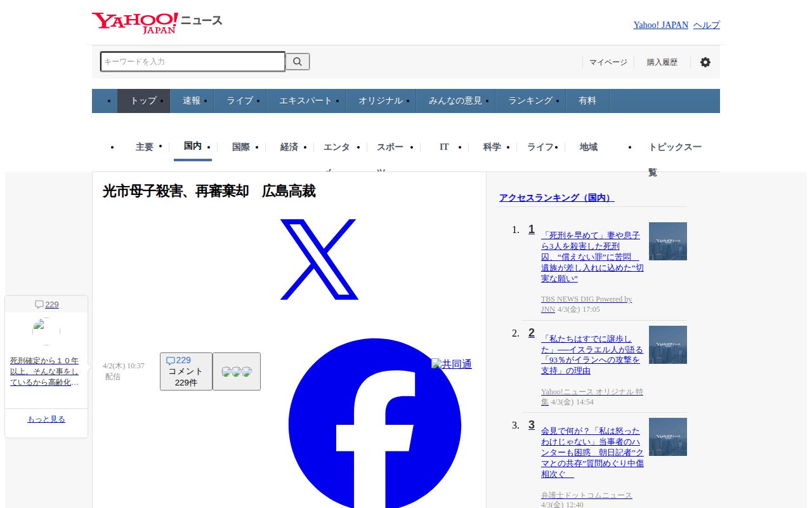The width and height of the screenshot is (812, 508).
Task: Open ranking article about 「死刑を早めて」
Action: click(593, 257)
